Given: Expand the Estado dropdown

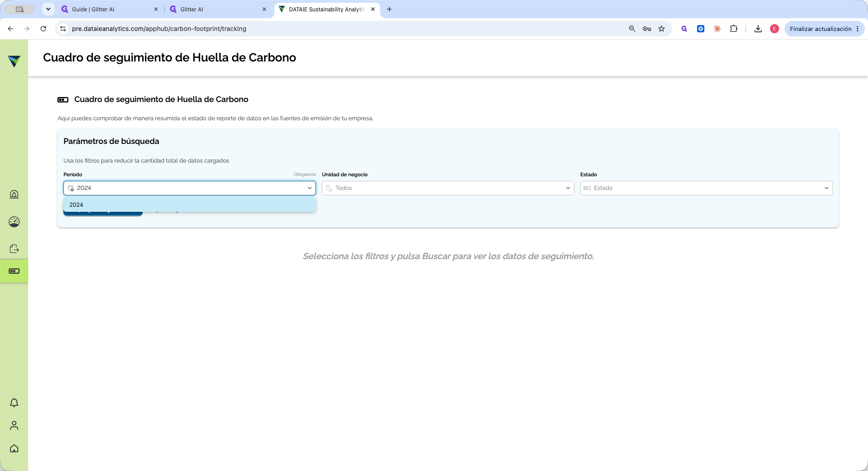Looking at the screenshot, I should pyautogui.click(x=706, y=188).
